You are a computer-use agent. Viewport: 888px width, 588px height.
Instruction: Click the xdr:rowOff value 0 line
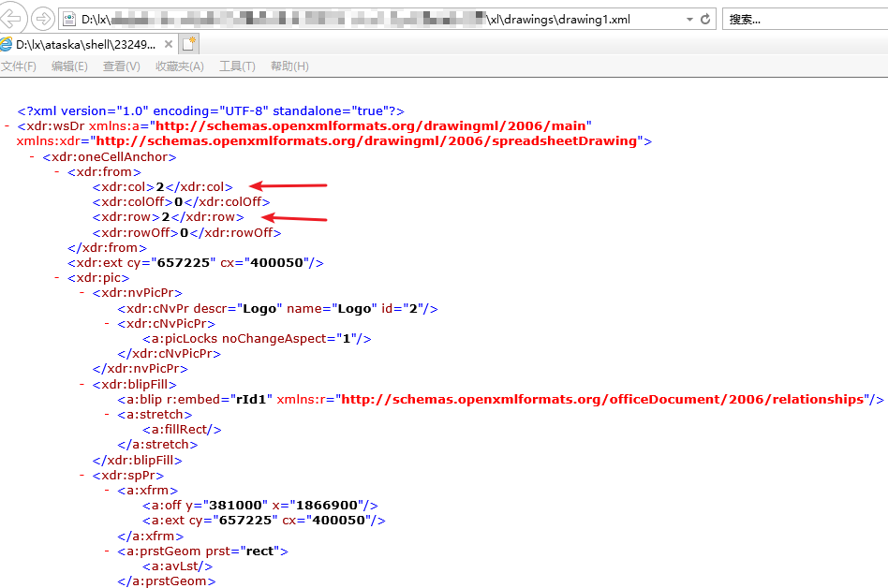pos(187,232)
